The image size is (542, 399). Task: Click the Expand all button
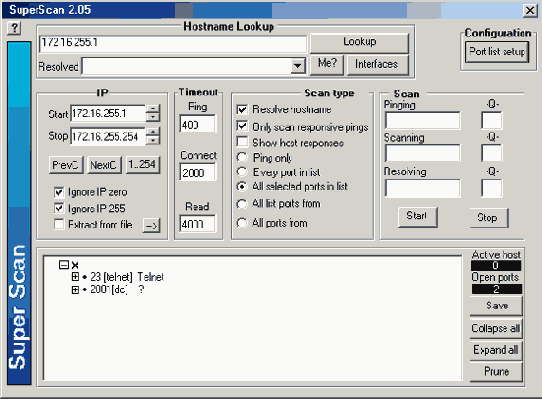coord(496,351)
